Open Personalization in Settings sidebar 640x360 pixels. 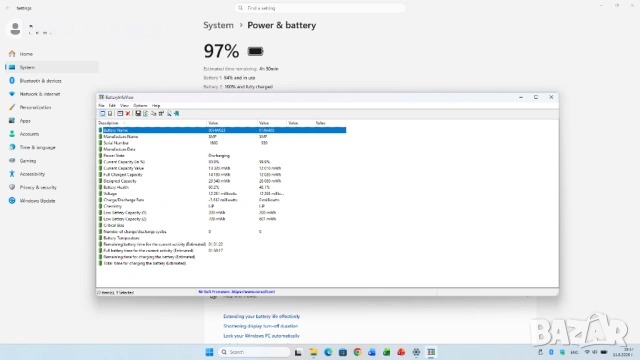click(52, 107)
